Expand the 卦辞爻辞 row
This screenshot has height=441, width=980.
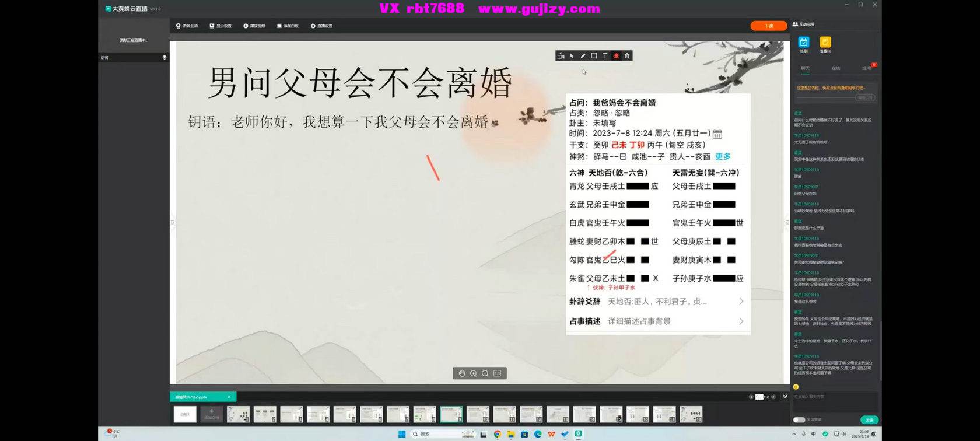pos(657,302)
